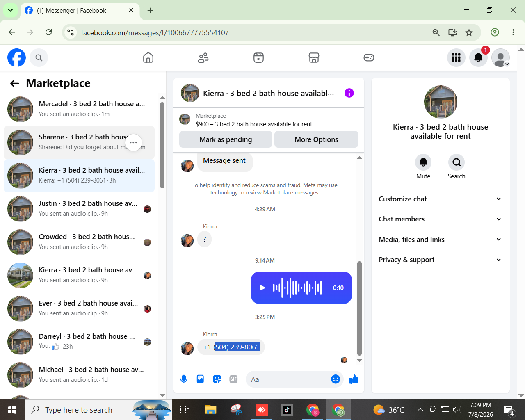This screenshot has width=525, height=420.
Task: Click More Options button
Action: (316, 139)
